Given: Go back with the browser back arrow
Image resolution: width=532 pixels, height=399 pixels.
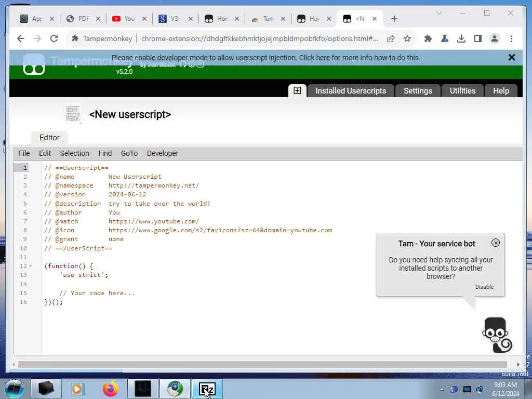Looking at the screenshot, I should [x=21, y=38].
